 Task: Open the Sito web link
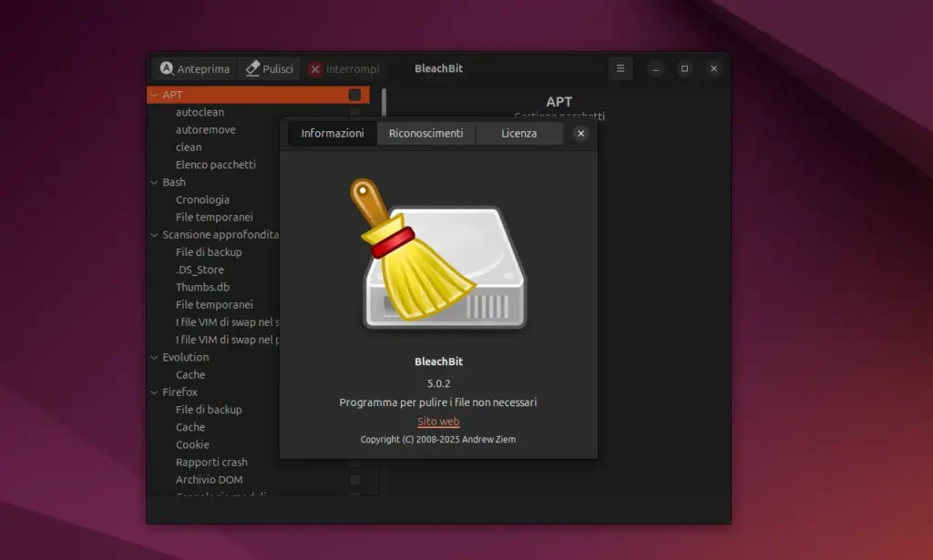click(x=438, y=422)
